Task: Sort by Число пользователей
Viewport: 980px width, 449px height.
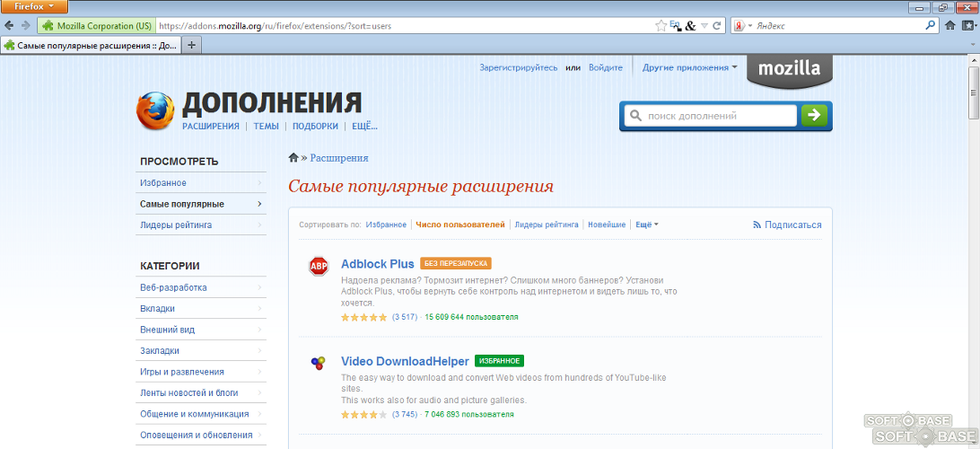Action: click(460, 224)
